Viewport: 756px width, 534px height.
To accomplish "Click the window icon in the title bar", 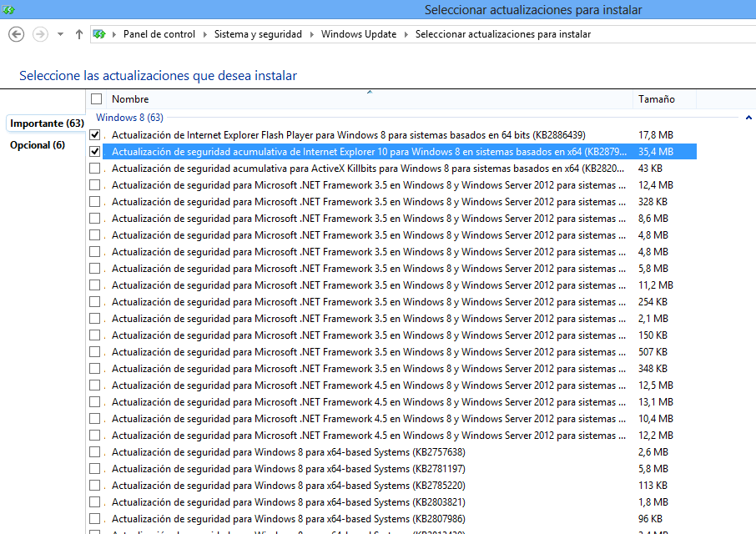I will 9,10.
